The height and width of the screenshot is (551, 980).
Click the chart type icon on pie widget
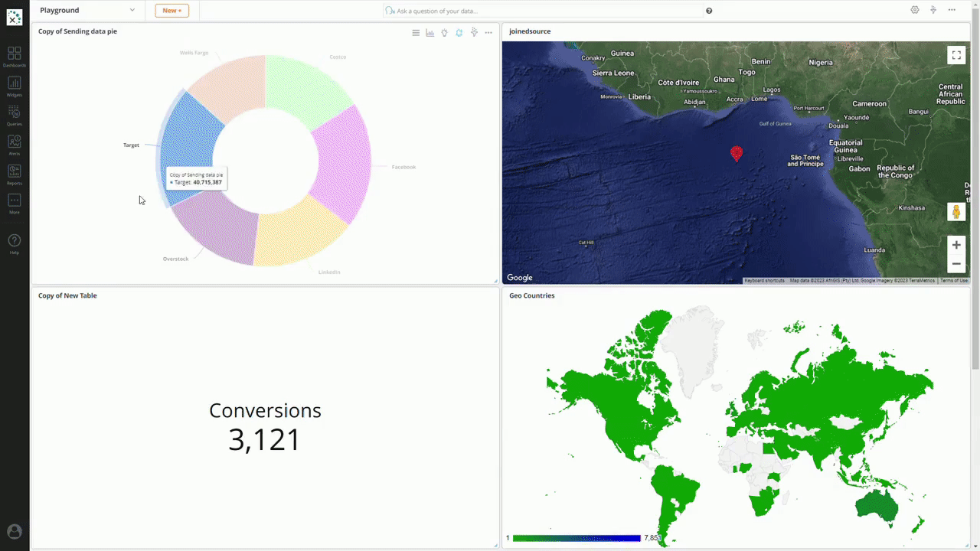[430, 33]
